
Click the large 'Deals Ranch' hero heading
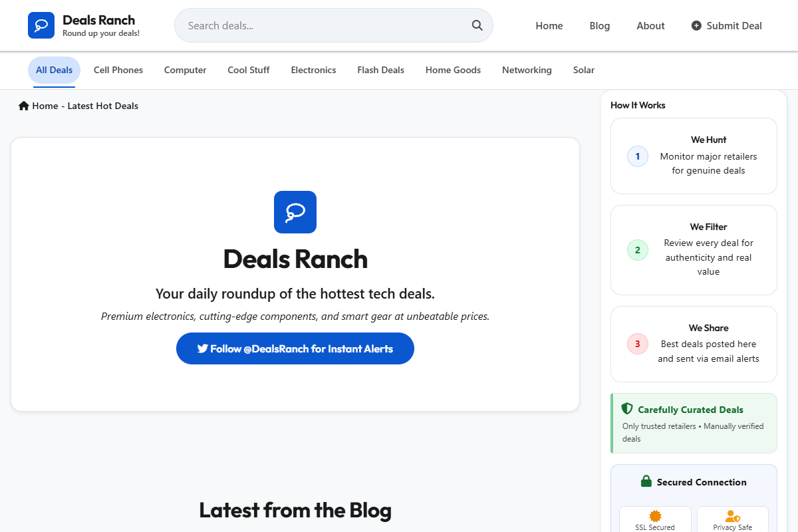(295, 259)
